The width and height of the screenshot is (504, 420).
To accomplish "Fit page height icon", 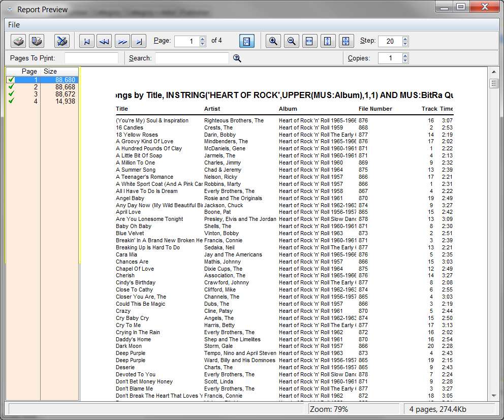I will point(328,41).
